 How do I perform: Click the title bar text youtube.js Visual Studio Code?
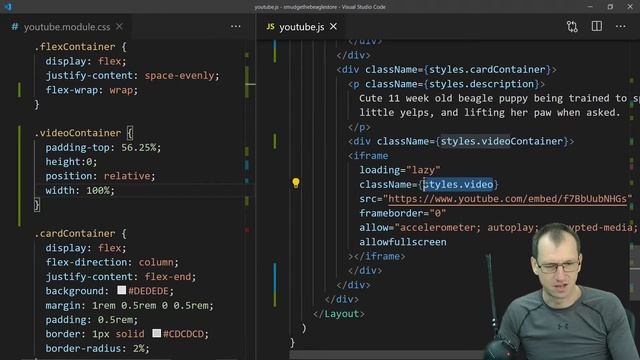tap(320, 7)
